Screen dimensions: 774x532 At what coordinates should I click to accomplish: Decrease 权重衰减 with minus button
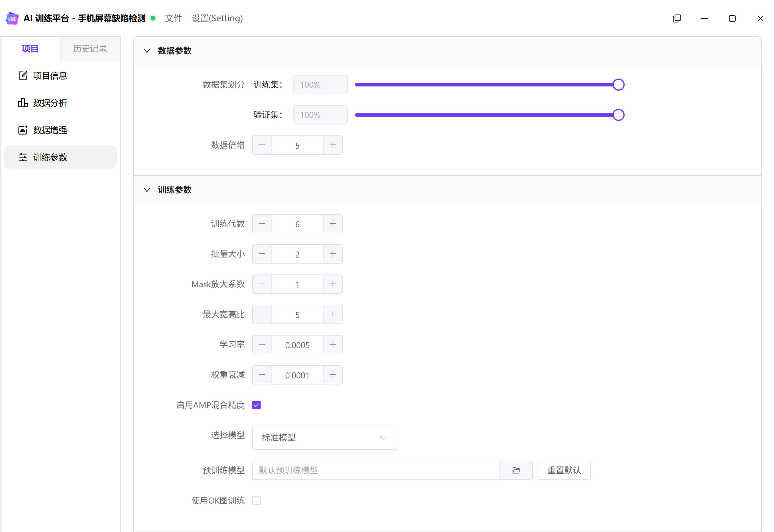(x=262, y=375)
